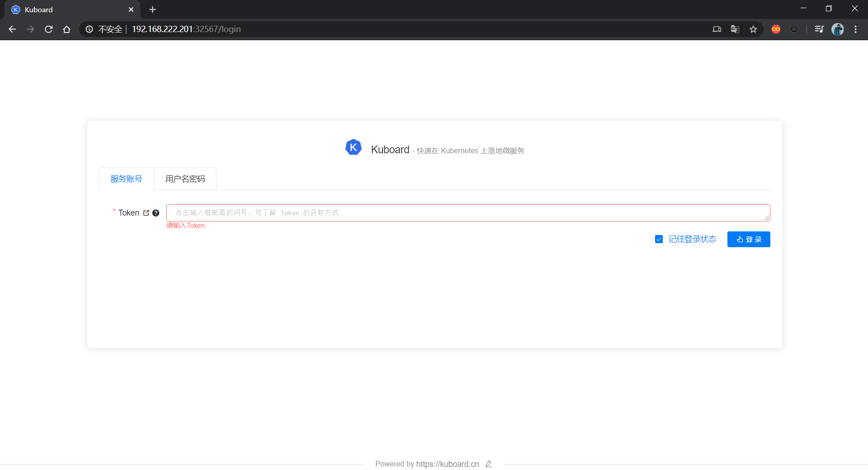
Task: Open the cast/device icon in address bar
Action: [x=717, y=29]
